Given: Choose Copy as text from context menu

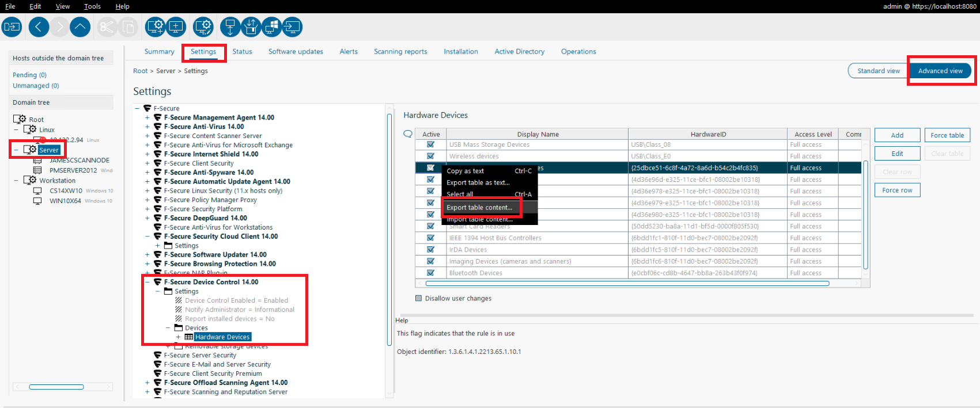Looking at the screenshot, I should click(x=466, y=171).
